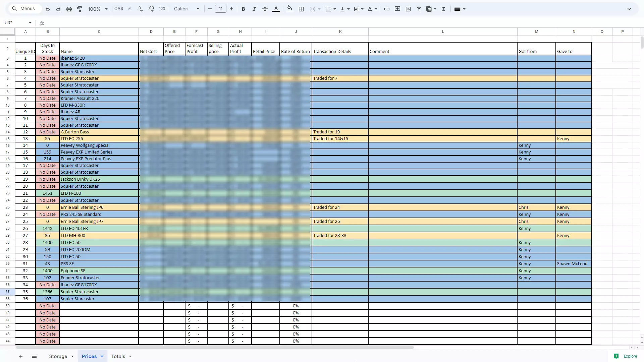The image size is (644, 362).
Task: Add a new sheet
Action: pos(21,356)
